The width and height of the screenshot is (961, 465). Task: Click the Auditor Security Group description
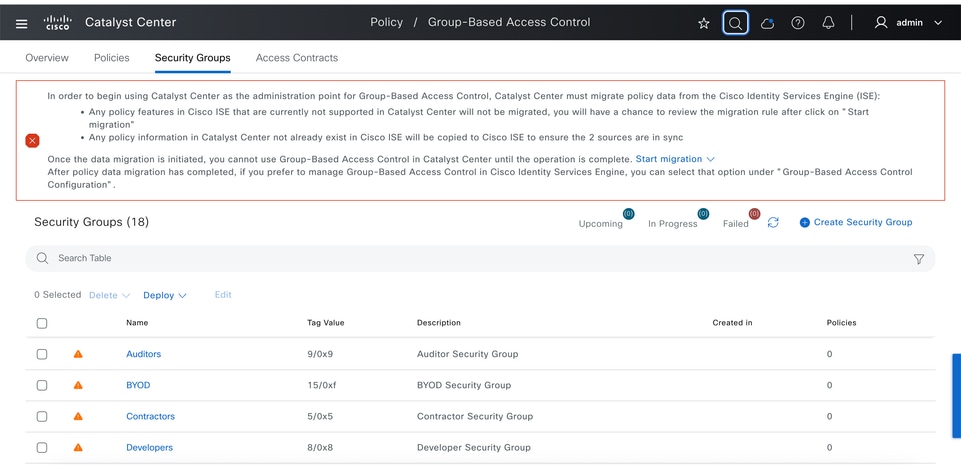pos(468,354)
